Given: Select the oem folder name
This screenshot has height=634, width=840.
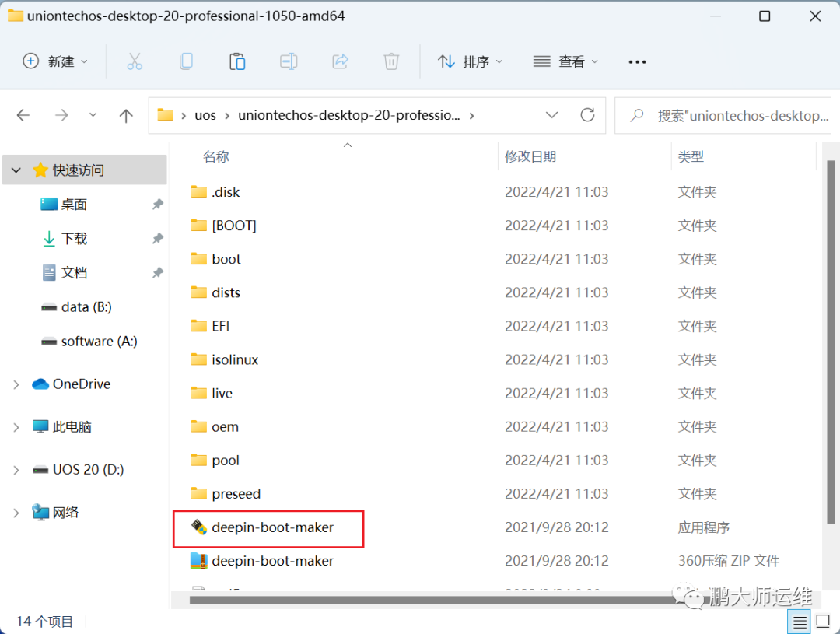Looking at the screenshot, I should click(x=225, y=427).
